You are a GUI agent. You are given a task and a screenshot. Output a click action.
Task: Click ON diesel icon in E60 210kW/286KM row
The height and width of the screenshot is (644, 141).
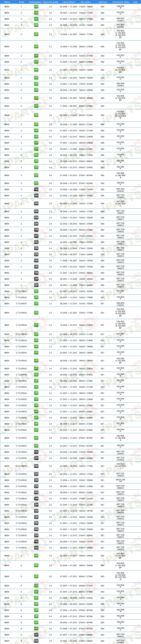point(36,273)
